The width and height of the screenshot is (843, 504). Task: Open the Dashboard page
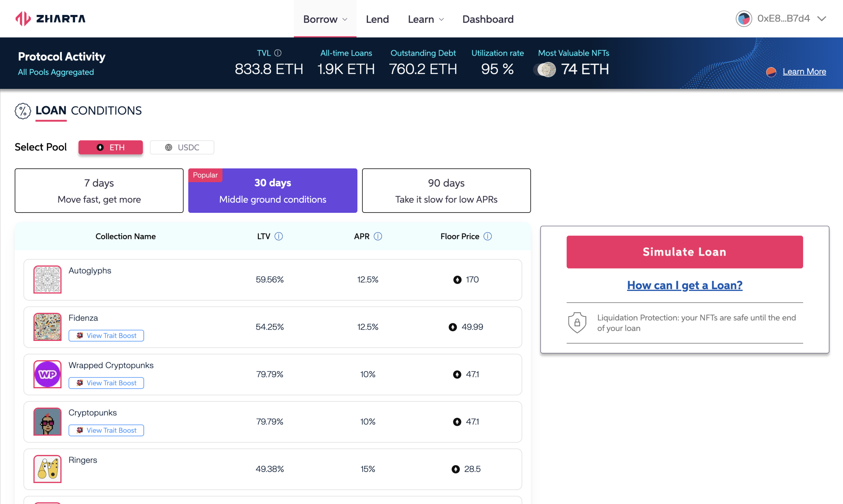488,19
